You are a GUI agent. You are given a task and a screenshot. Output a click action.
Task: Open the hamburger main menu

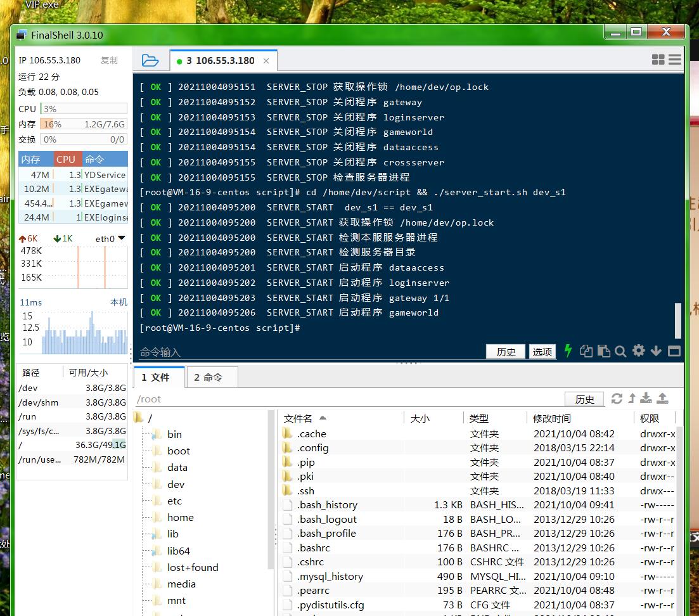675,60
